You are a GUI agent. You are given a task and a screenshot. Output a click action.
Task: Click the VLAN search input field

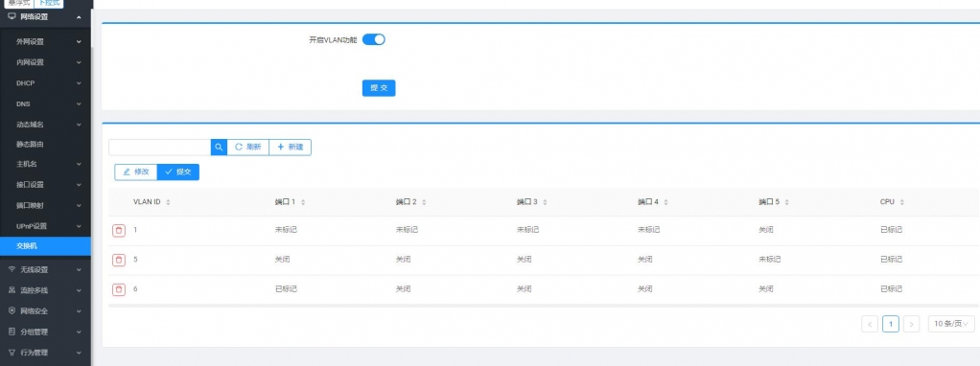(160, 148)
